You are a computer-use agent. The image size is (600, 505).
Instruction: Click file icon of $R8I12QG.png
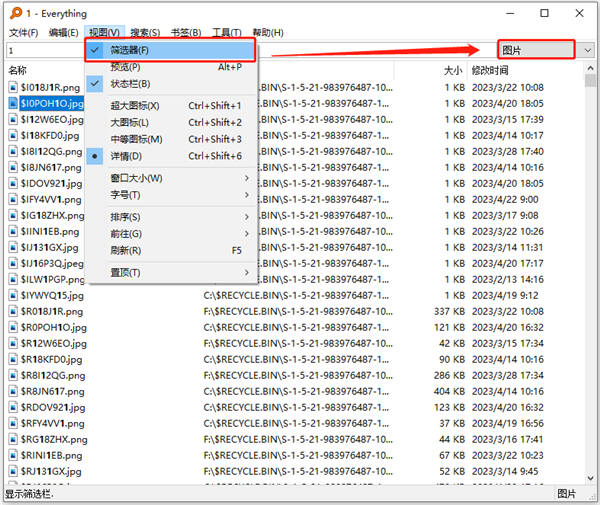point(13,376)
